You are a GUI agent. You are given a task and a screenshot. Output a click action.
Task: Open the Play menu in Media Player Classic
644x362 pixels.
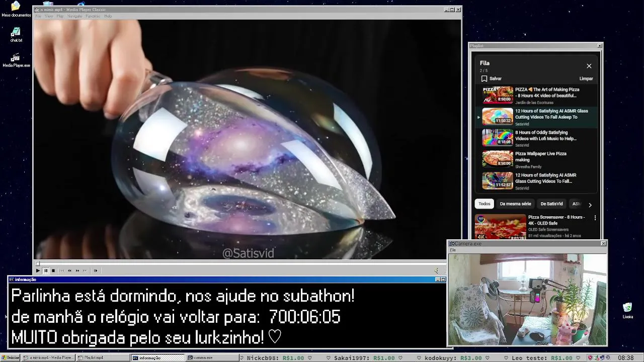pyautogui.click(x=60, y=16)
